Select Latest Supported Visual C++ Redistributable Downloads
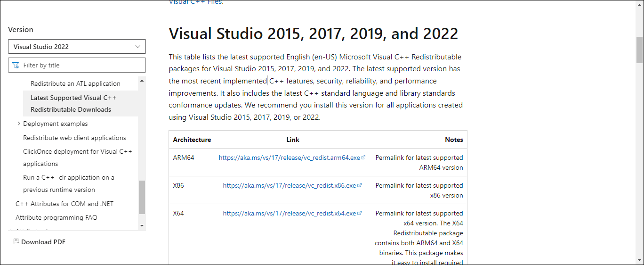Viewport: 644px width, 265px height. click(73, 103)
